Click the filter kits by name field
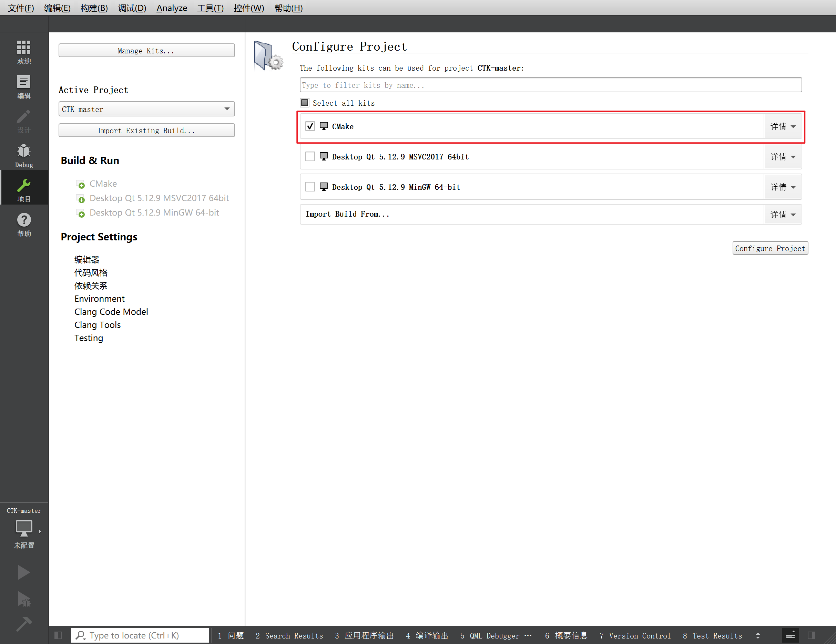Image resolution: width=836 pixels, height=644 pixels. point(550,85)
